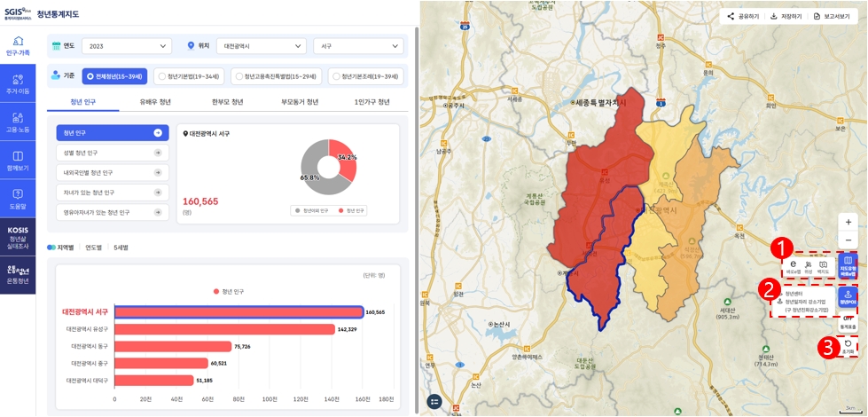Open the 고용·노동 sidebar section

(x=18, y=122)
